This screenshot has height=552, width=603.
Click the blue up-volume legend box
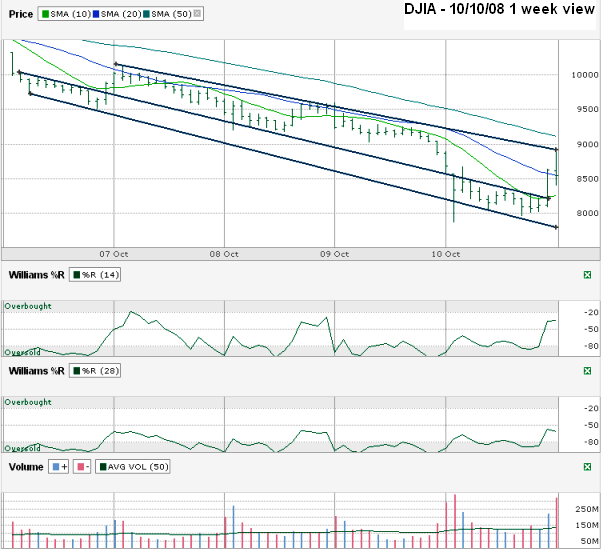pyautogui.click(x=59, y=467)
